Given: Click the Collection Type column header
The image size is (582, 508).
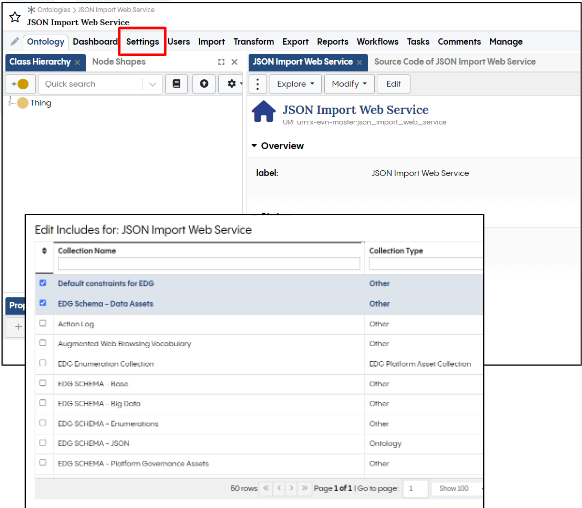Looking at the screenshot, I should pyautogui.click(x=396, y=251).
